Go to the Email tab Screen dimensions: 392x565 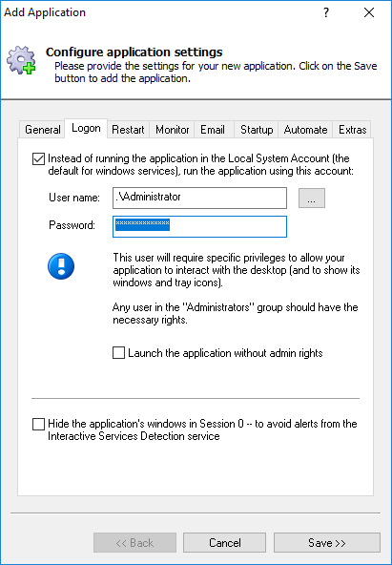tap(213, 130)
